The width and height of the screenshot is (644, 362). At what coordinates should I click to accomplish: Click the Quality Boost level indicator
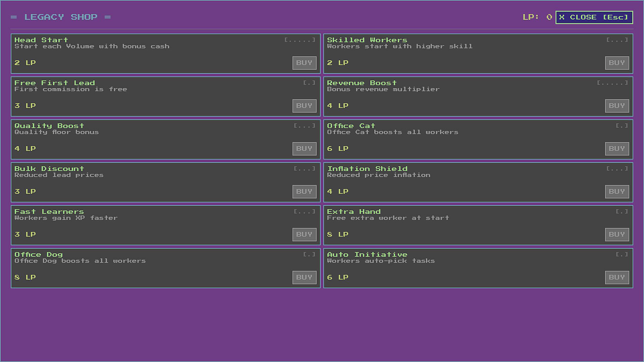click(x=305, y=126)
